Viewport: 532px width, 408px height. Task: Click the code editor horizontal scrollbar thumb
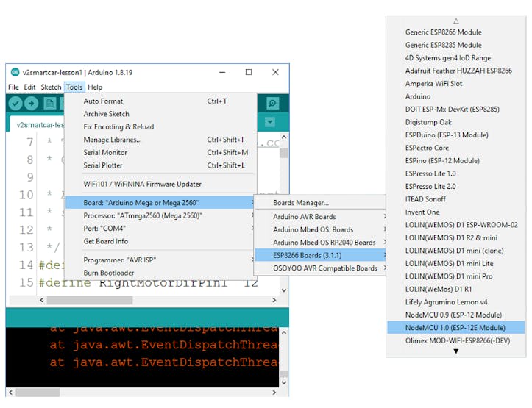pos(90,300)
